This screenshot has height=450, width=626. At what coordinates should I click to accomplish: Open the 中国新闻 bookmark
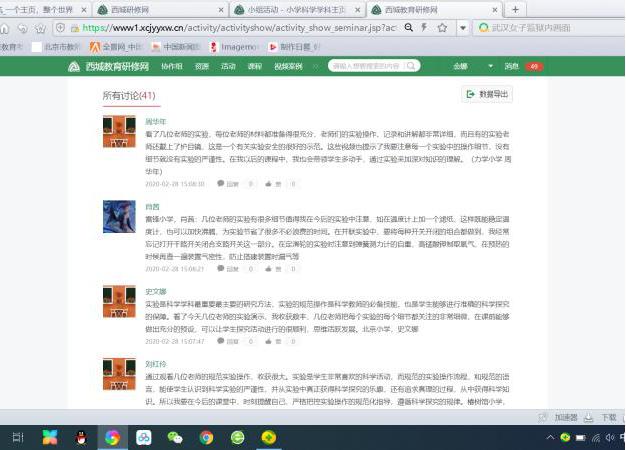coord(176,47)
